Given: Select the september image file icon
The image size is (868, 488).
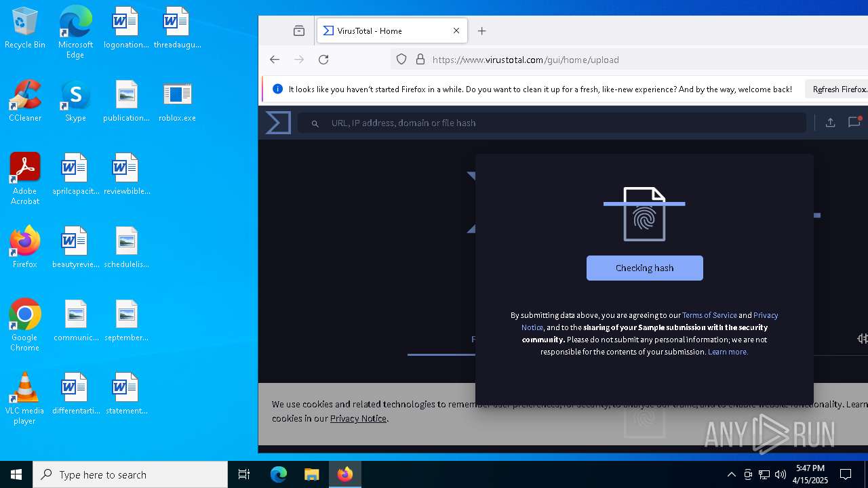Looking at the screenshot, I should tap(126, 321).
